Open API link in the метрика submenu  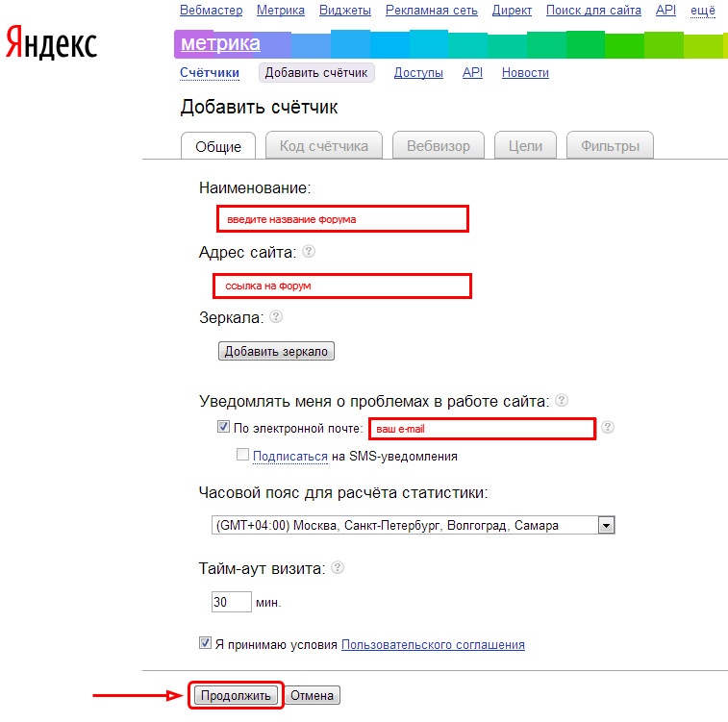point(472,73)
